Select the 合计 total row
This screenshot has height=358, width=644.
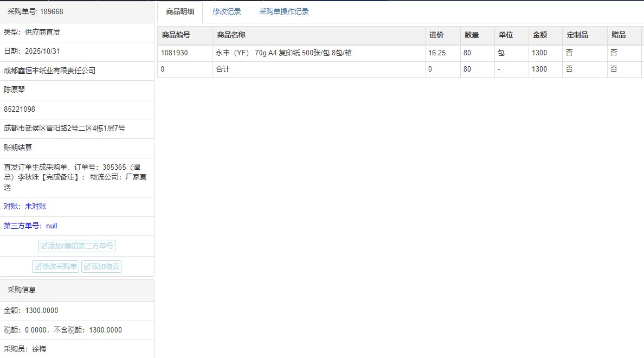223,69
